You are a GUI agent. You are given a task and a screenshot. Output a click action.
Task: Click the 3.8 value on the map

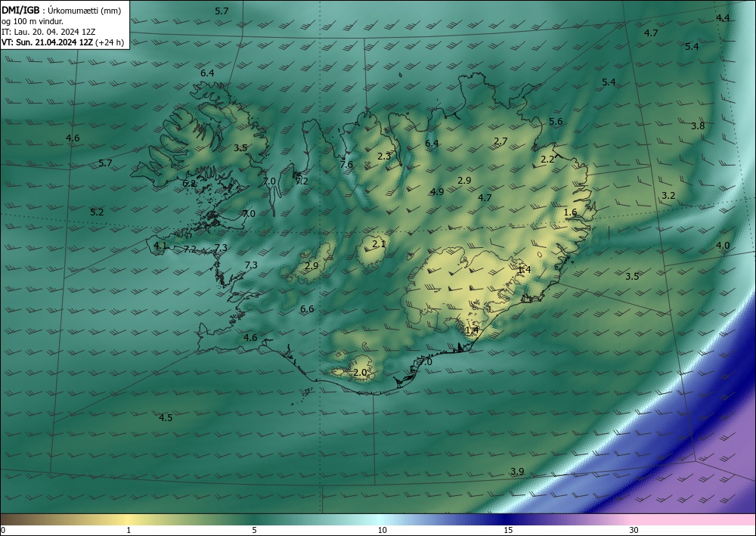coord(698,125)
